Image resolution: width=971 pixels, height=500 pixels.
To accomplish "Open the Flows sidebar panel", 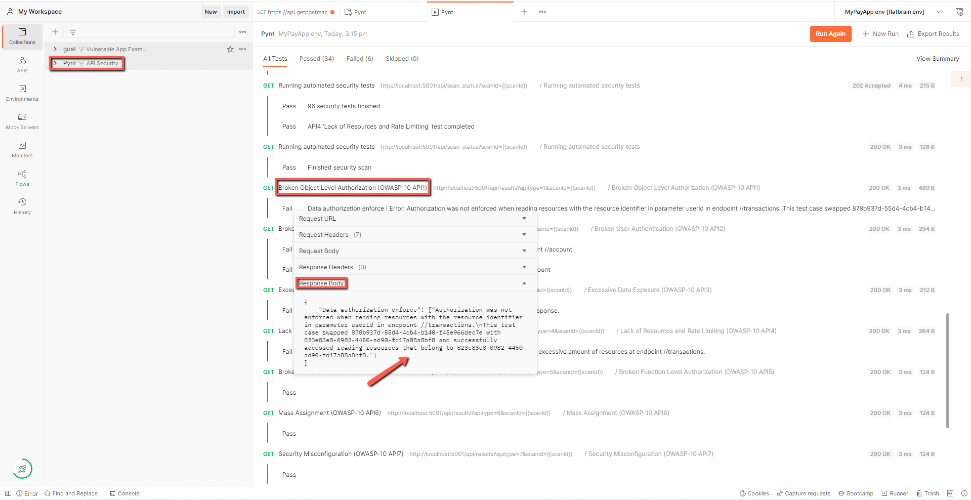I will [x=22, y=178].
